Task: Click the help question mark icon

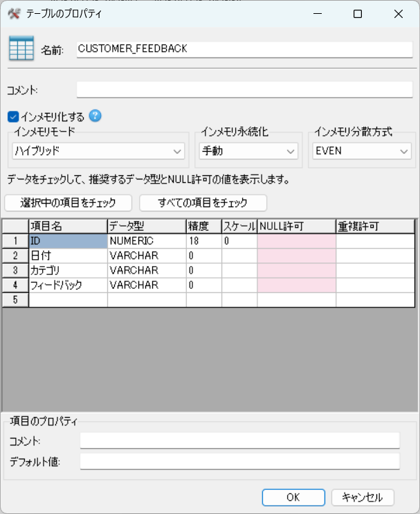Action: pos(95,116)
